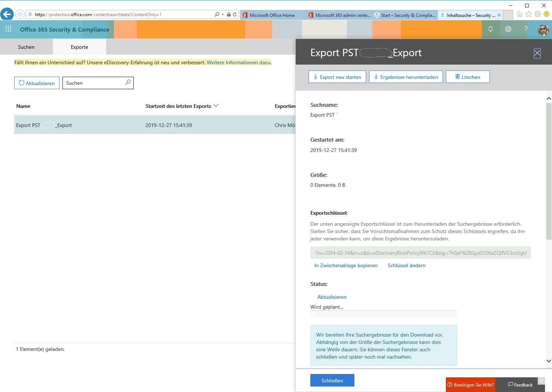Click the Chris Mö cell in export row
This screenshot has width=552, height=392.
[285, 125]
